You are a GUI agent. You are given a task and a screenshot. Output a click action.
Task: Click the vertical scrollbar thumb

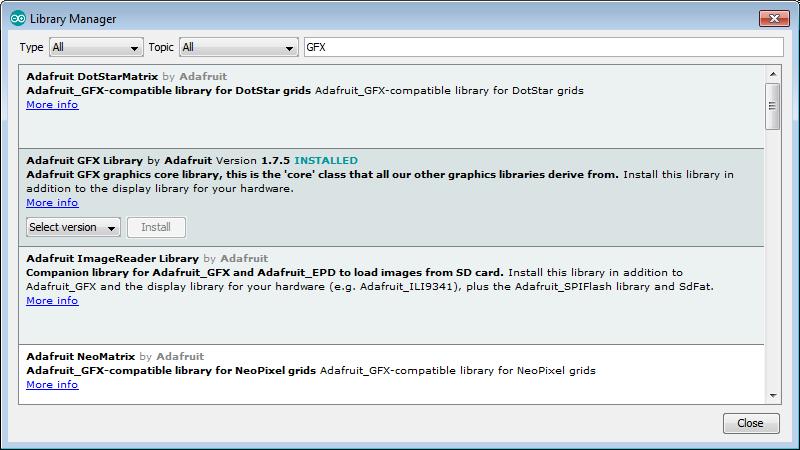coord(773,106)
